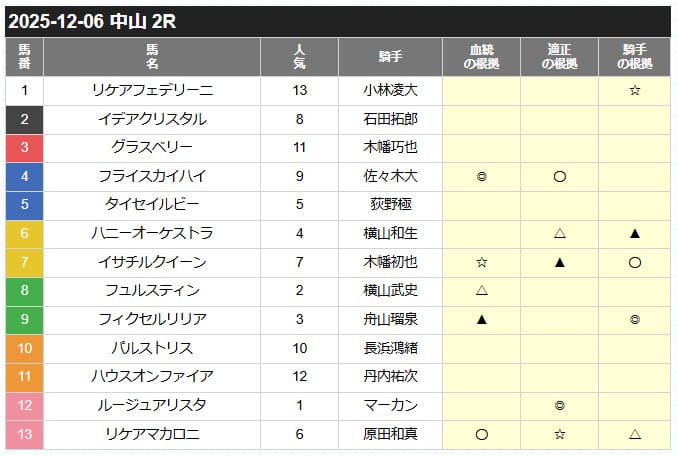Image resolution: width=677 pixels, height=456 pixels.
Task: Click the open triangle in フュルスティン's bloodline cell
Action: point(482,292)
